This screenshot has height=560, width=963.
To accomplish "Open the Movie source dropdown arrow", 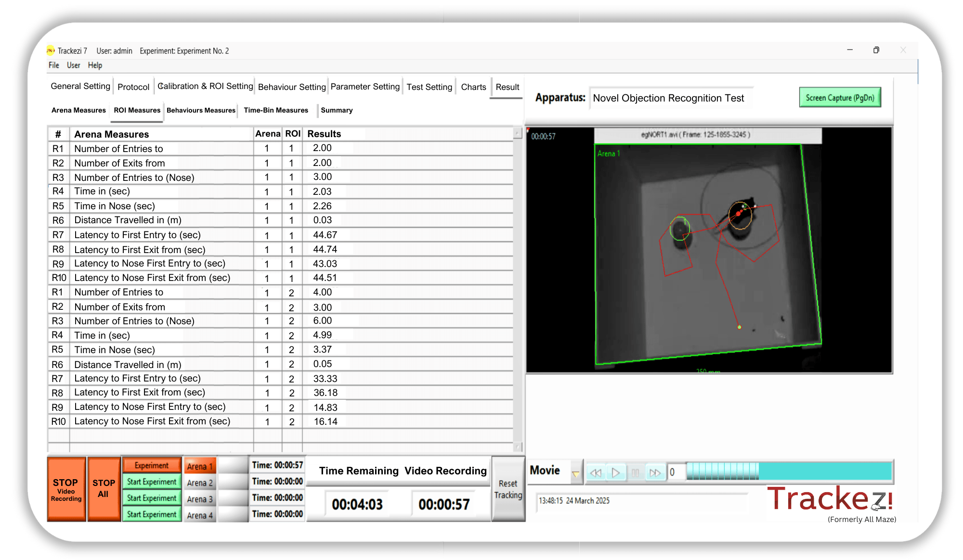I will tap(575, 474).
